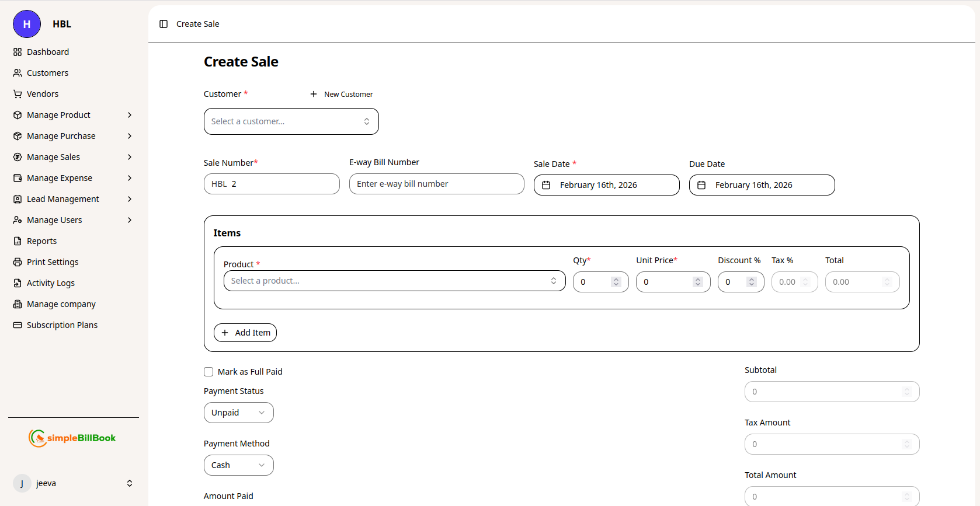This screenshot has height=506, width=980.
Task: Open the Select a customer dropdown
Action: (291, 121)
